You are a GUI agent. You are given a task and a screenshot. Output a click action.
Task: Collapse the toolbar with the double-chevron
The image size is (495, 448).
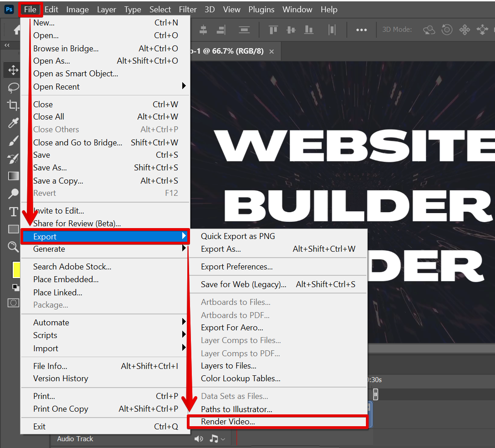coord(7,45)
